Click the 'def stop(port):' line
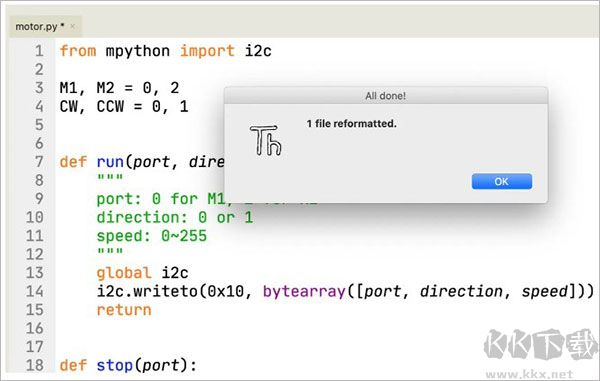The width and height of the screenshot is (600, 381). point(128,365)
